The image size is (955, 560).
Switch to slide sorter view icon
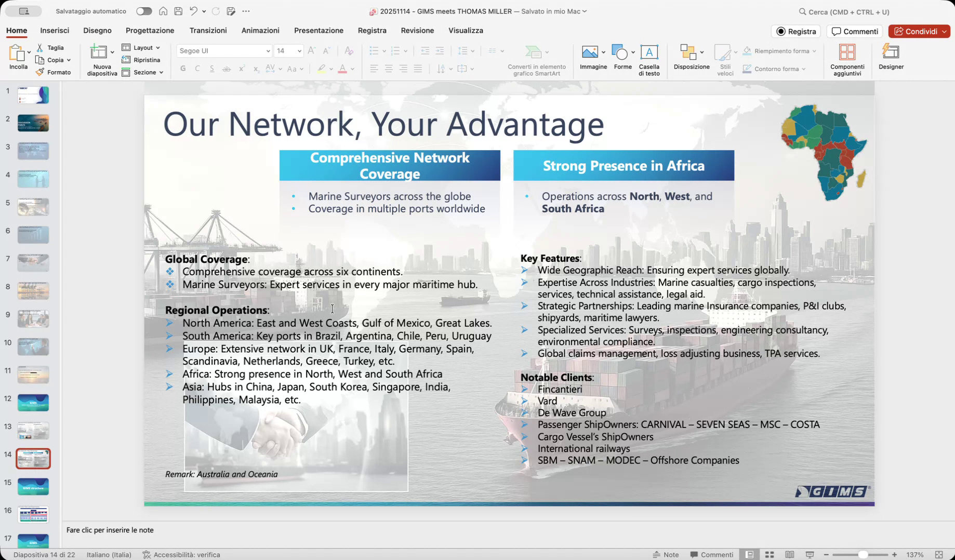tap(770, 555)
